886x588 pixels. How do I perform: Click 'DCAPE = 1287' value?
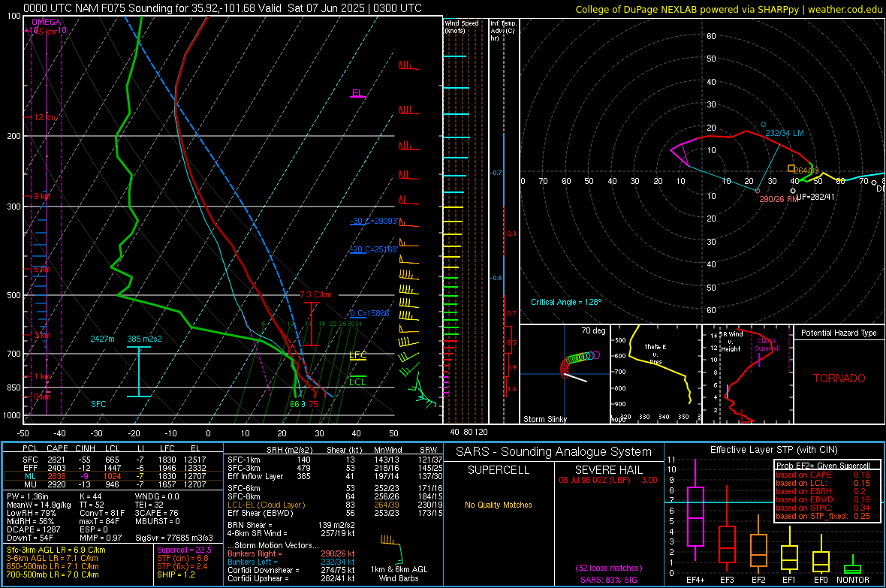pos(33,529)
